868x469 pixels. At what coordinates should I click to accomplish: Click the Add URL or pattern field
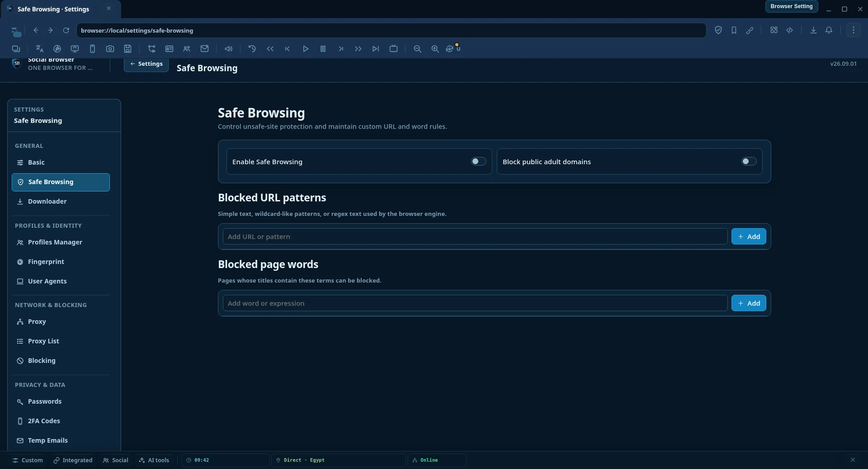coord(475,236)
